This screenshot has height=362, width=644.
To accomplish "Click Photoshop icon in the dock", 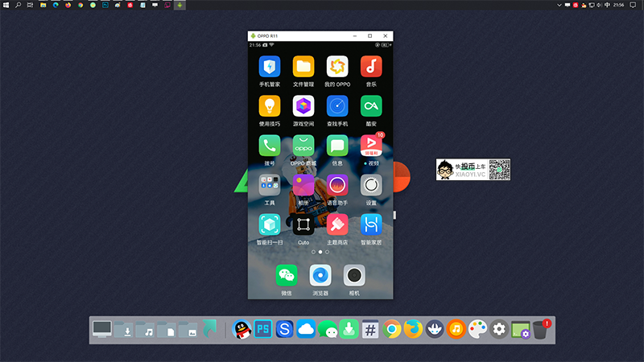I will tap(263, 329).
